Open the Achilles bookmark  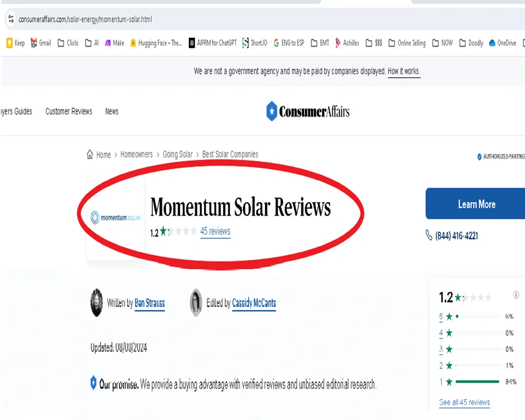tap(347, 43)
